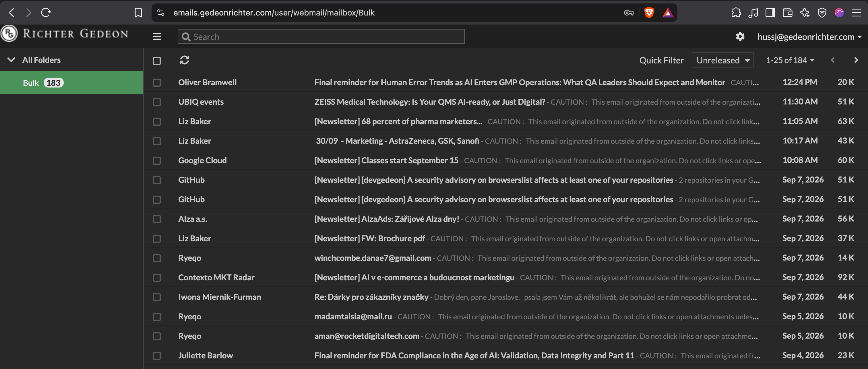This screenshot has height=369, width=868.
Task: Open site settings icon in address bar
Action: tap(161, 13)
